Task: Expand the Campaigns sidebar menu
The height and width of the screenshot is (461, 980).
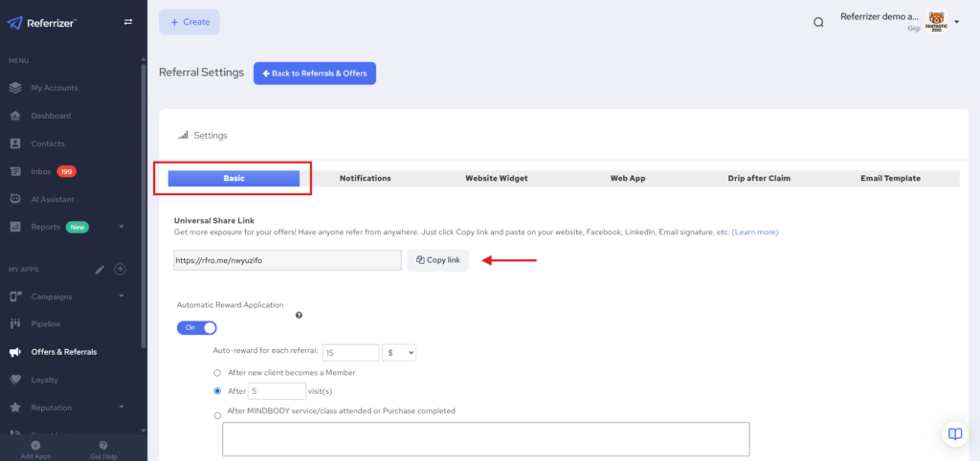Action: [x=122, y=296]
